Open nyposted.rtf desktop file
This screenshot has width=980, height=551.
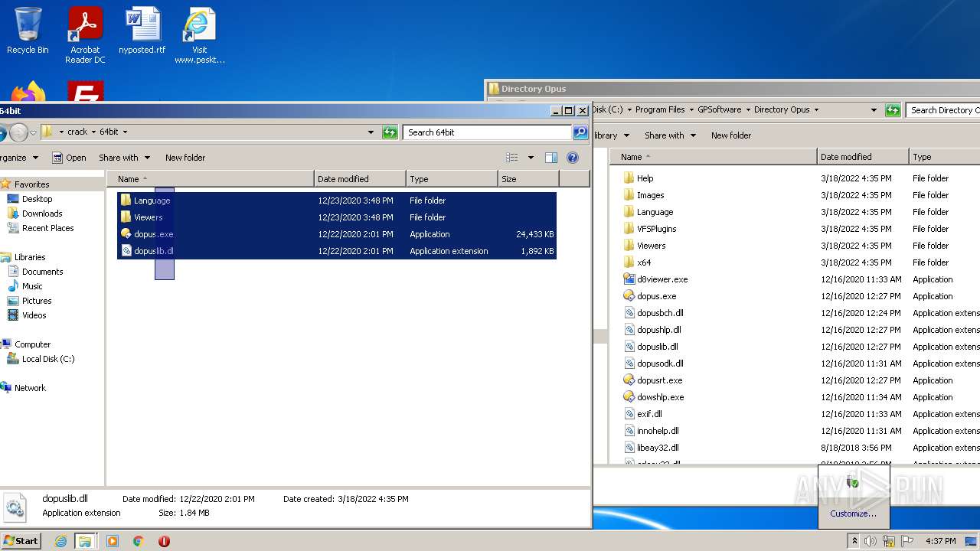click(x=142, y=31)
